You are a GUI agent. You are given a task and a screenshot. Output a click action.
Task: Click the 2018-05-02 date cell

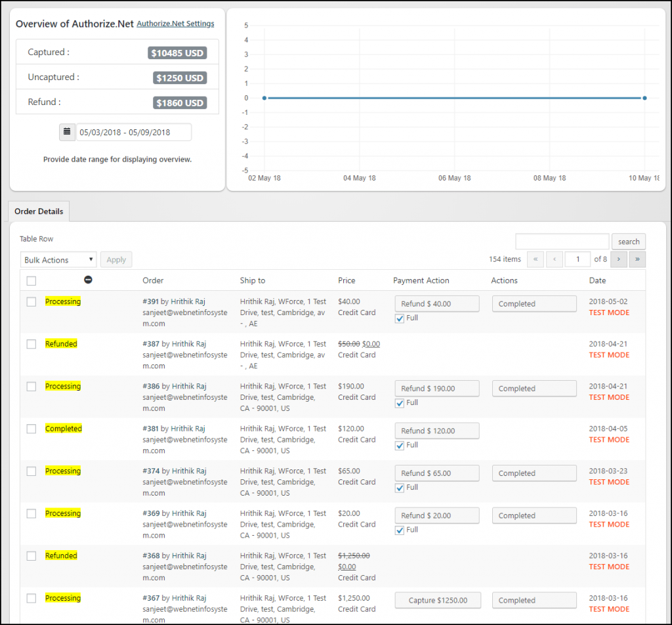coord(608,301)
